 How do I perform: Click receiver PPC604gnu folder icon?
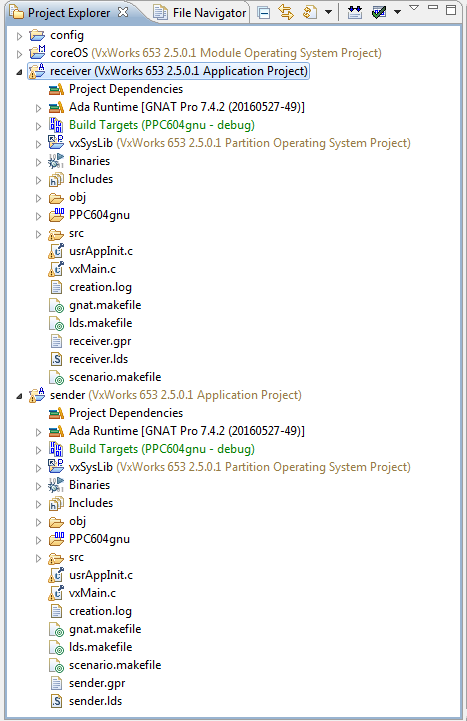56,215
